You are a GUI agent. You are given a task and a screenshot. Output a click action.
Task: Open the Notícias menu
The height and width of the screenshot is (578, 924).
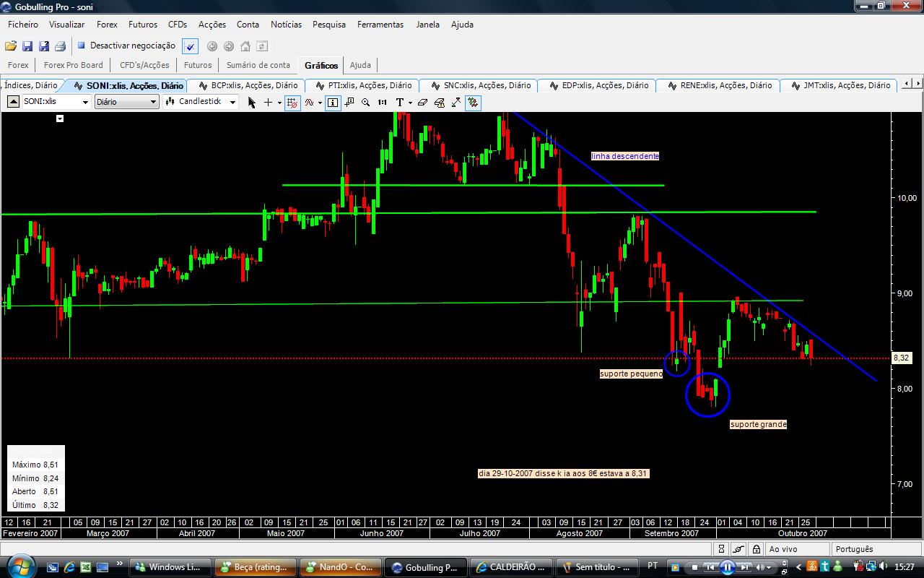[x=287, y=25]
